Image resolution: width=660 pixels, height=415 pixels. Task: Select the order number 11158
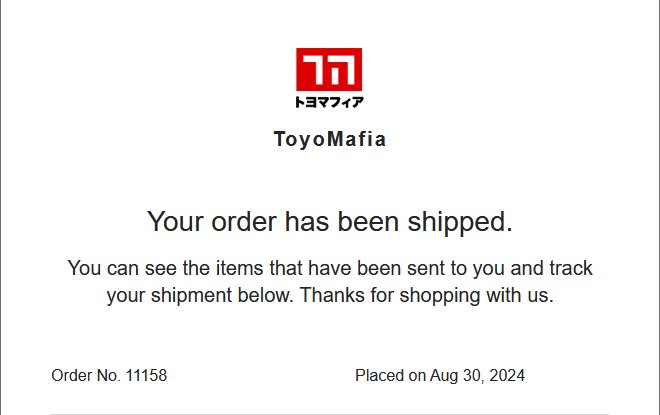146,375
